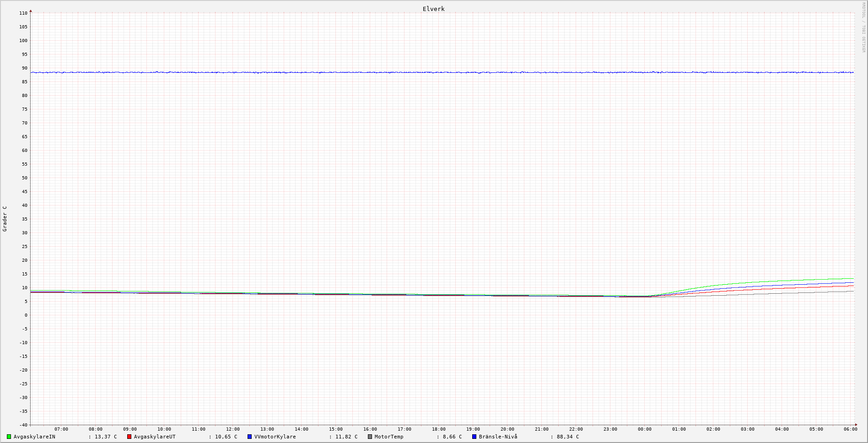Screen dimensions: 868x443
Task: Click the blue Bränsle-Nivå legend swatch
Action: 474,437
